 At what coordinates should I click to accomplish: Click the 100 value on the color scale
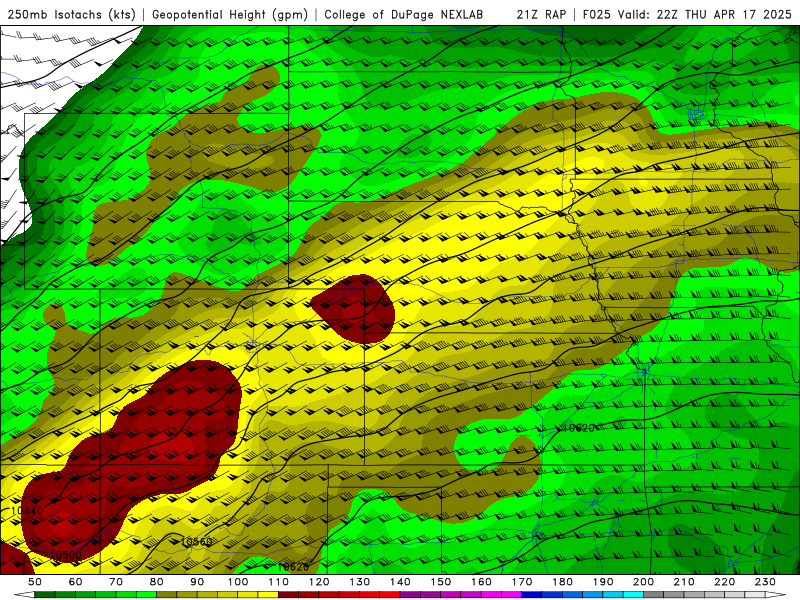tap(238, 582)
